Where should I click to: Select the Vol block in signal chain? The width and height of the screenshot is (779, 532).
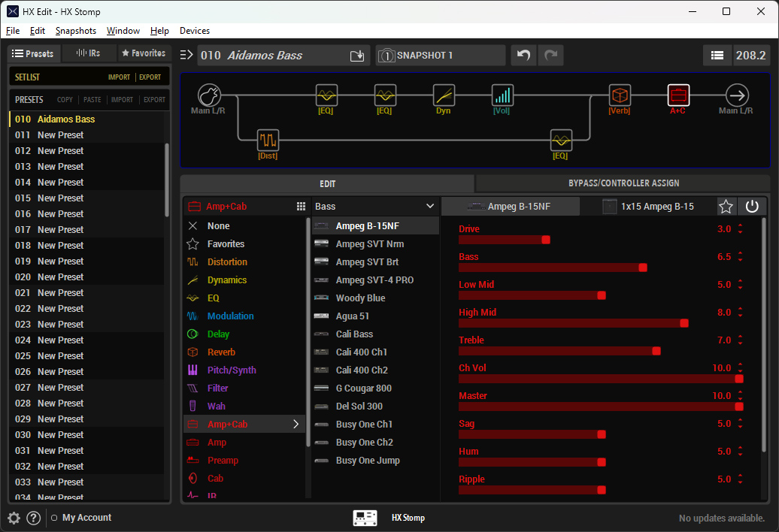tap(502, 95)
